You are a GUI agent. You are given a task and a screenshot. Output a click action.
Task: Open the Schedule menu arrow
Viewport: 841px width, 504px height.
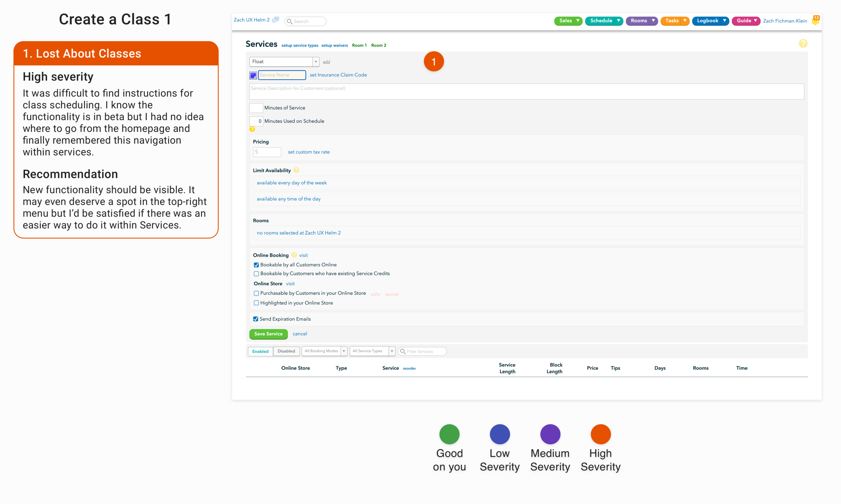pos(618,21)
